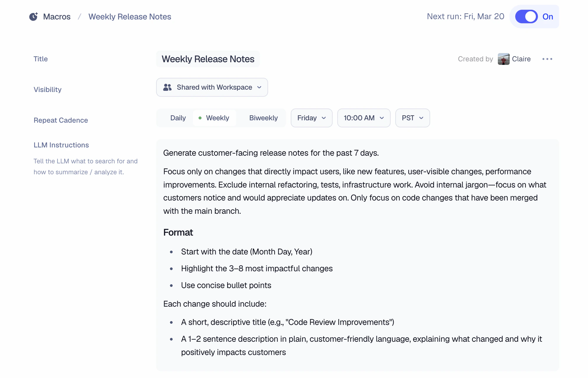588x378 pixels.
Task: Select the Daily cadence option
Action: [178, 118]
